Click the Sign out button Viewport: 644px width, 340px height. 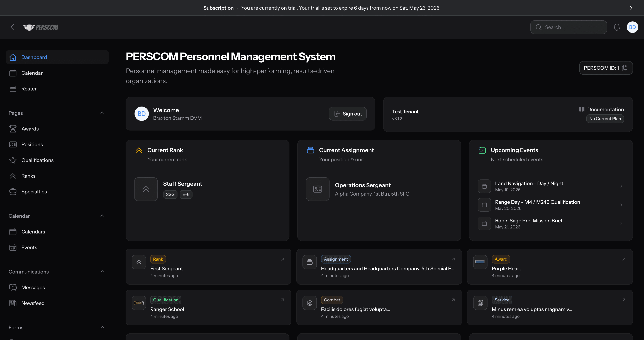348,114
